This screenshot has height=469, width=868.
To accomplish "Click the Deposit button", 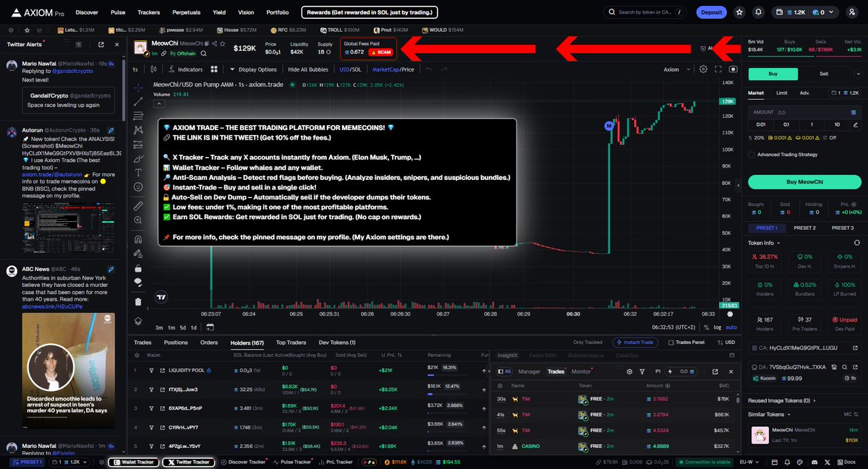I will pyautogui.click(x=712, y=12).
